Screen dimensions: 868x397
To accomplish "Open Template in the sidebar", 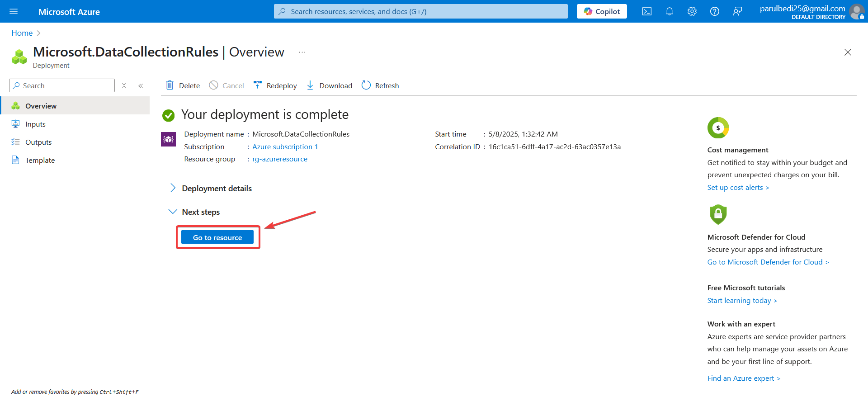I will (x=75, y=160).
